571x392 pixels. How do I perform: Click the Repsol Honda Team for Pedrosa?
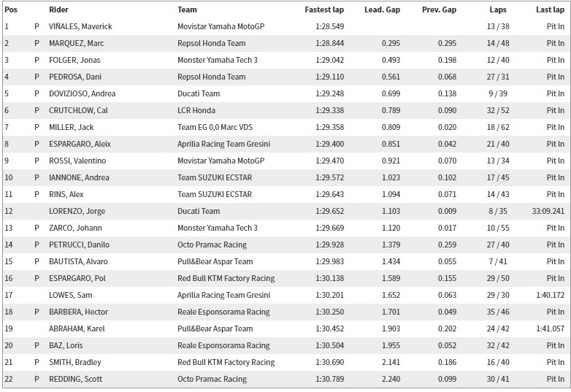[x=212, y=77]
